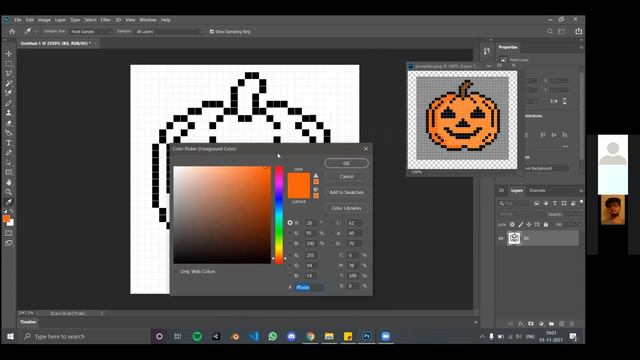Toggle Quick Mask mode icon
This screenshot has height=360, width=640.
(x=9, y=233)
